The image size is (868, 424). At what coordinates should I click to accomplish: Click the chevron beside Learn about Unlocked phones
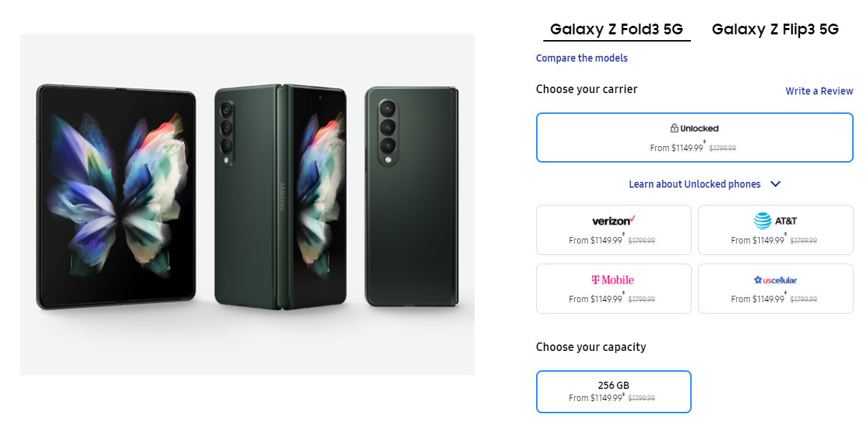point(775,184)
